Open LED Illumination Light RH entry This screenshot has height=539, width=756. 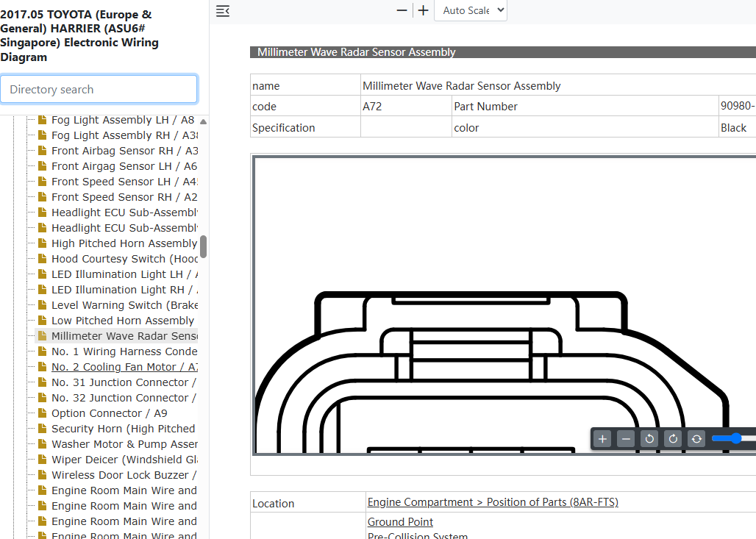[124, 289]
